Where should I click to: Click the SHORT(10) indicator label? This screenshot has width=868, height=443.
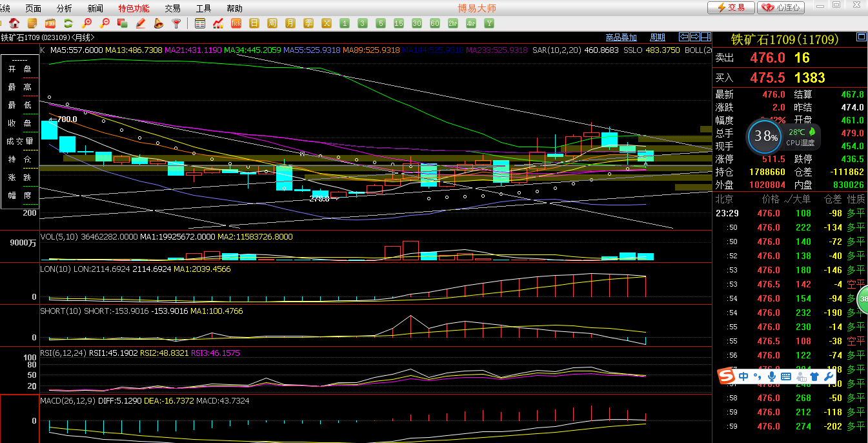coord(61,311)
